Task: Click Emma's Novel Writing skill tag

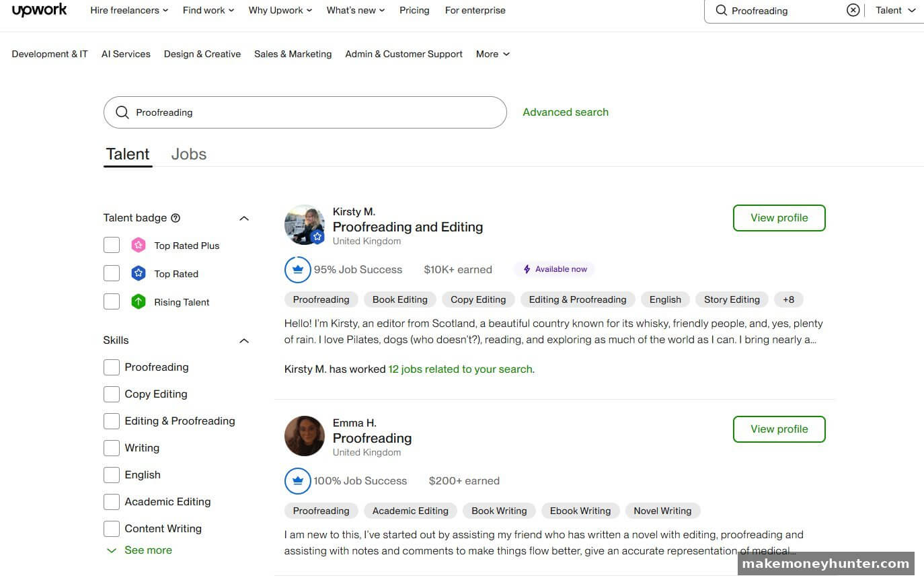Action: coord(662,511)
